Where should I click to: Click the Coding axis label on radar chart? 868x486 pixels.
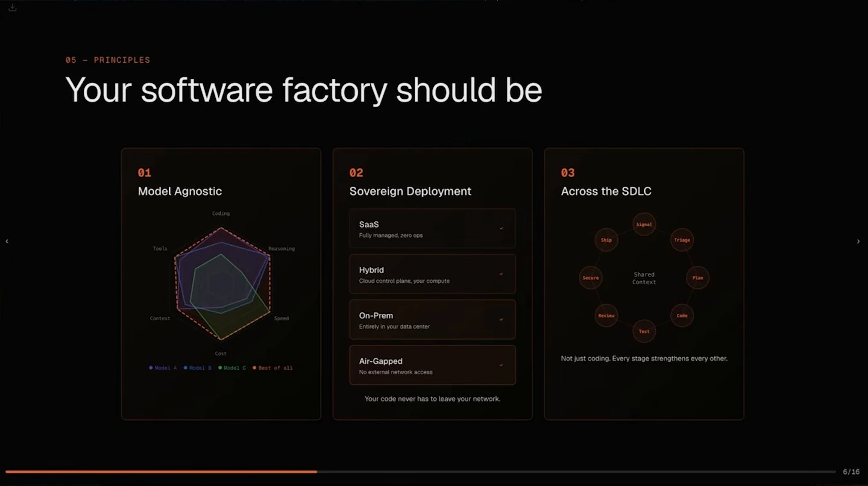pos(221,213)
